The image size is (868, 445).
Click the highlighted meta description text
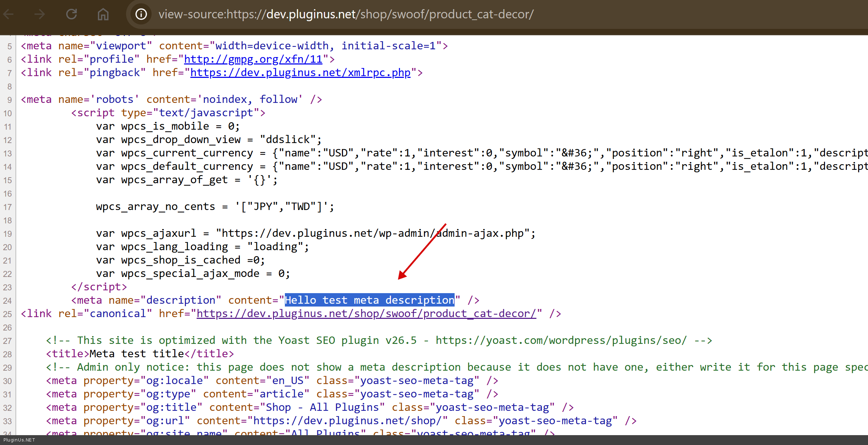click(369, 300)
